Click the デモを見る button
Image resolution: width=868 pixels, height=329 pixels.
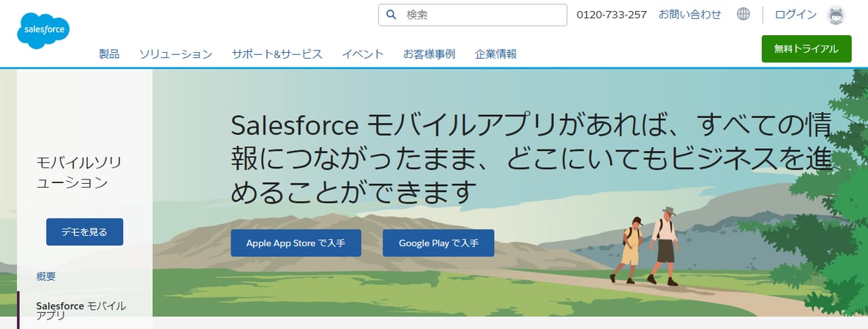[x=85, y=232]
